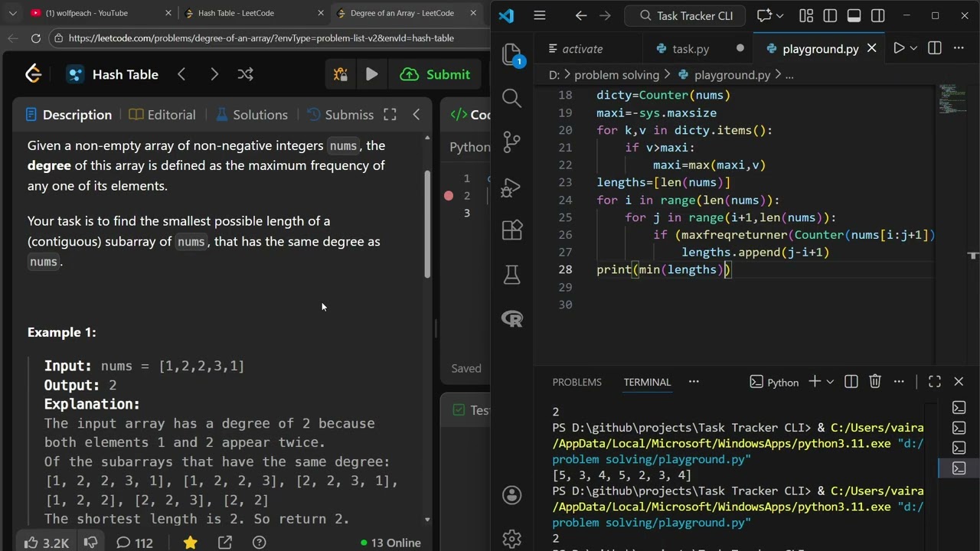Collapse the description panel chevron
This screenshot has width=980, height=551.
(416, 115)
